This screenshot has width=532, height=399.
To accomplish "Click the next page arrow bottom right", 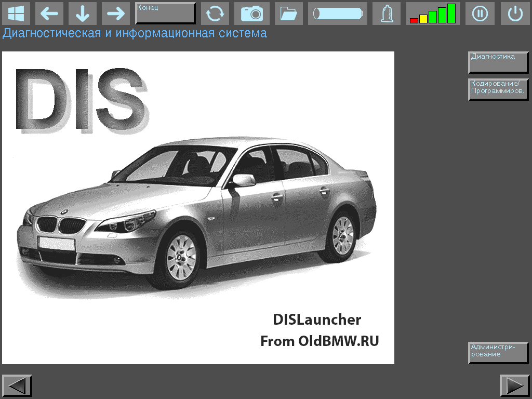I will tap(515, 385).
